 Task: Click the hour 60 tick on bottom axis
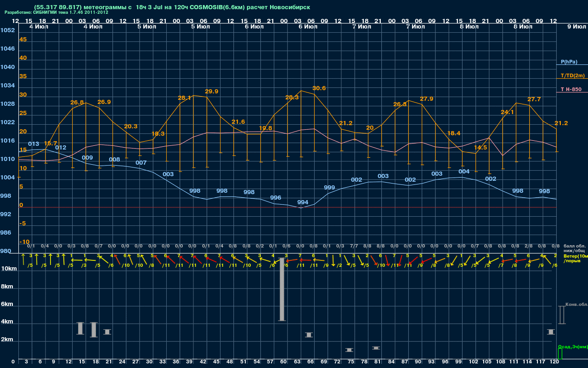tap(283, 362)
